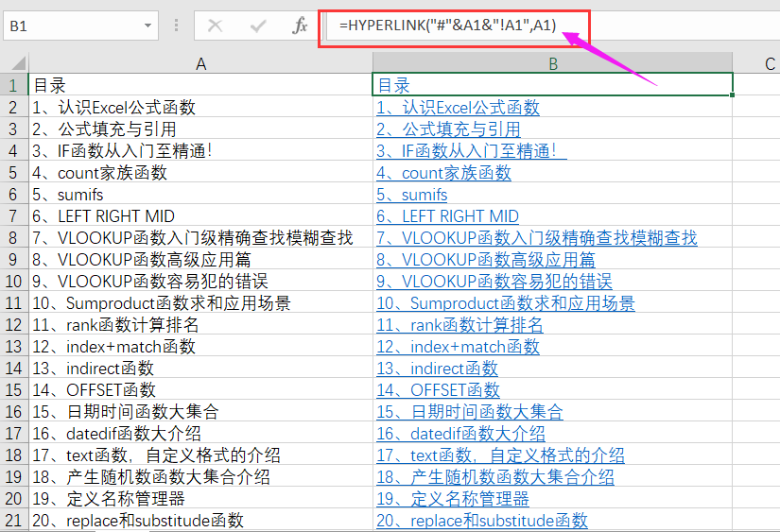Open link 1、认识Excel公式函数
The height and width of the screenshot is (532, 780).
458,108
